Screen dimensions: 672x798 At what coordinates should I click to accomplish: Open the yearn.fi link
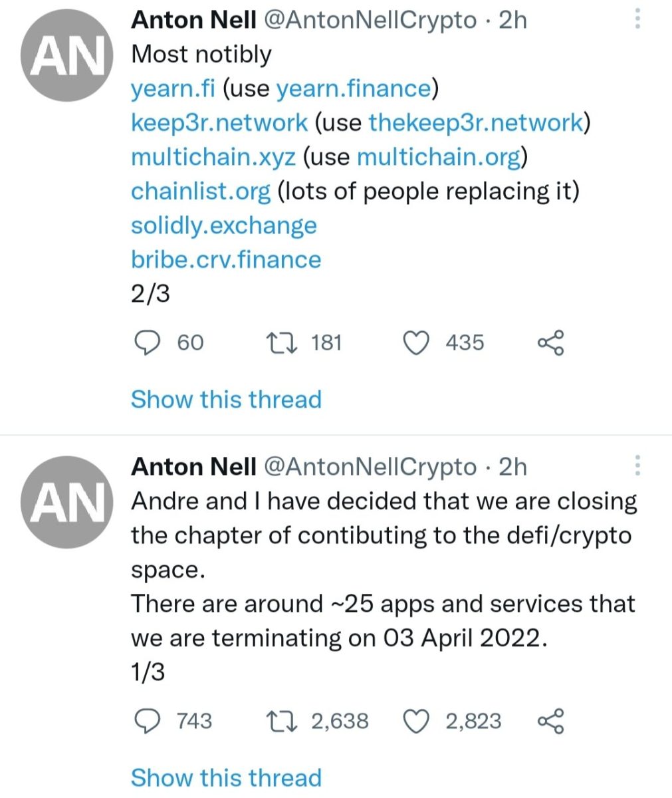[x=173, y=88]
